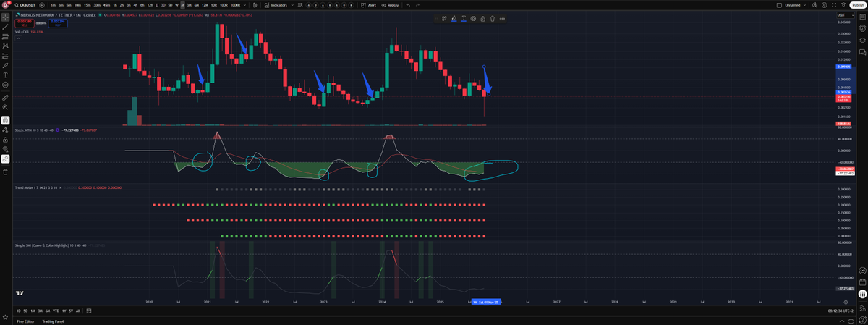Publish the chart idea
Image resolution: width=868 pixels, height=325 pixels.
click(x=857, y=5)
